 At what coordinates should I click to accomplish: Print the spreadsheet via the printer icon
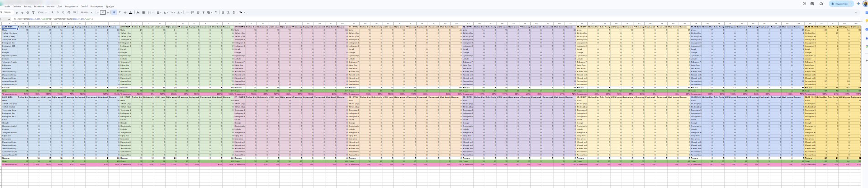(28, 12)
